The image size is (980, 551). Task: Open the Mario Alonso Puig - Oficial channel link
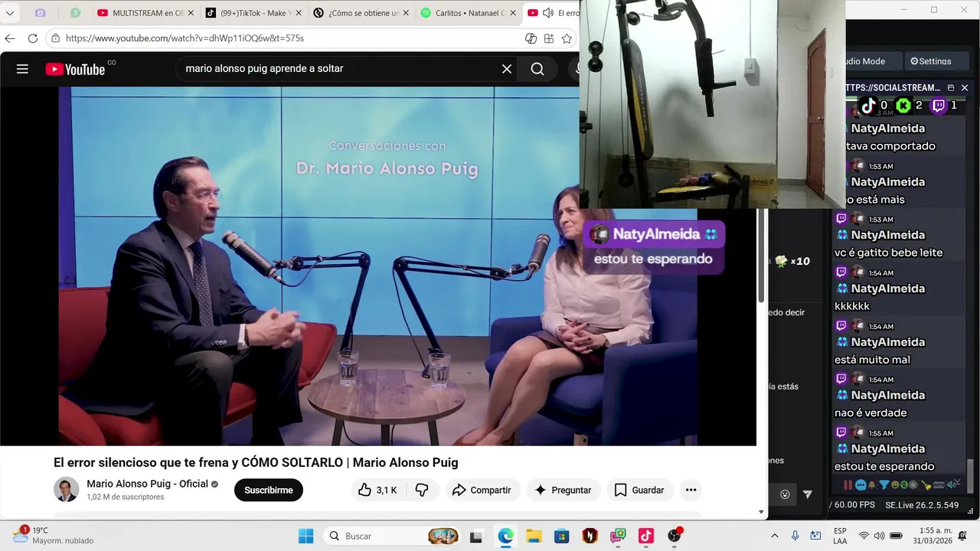[148, 484]
